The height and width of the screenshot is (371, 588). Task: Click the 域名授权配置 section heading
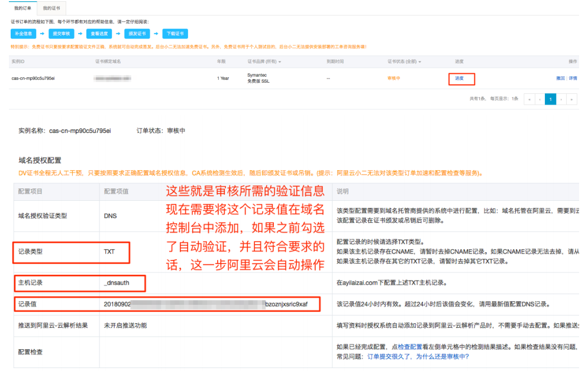[x=40, y=161]
